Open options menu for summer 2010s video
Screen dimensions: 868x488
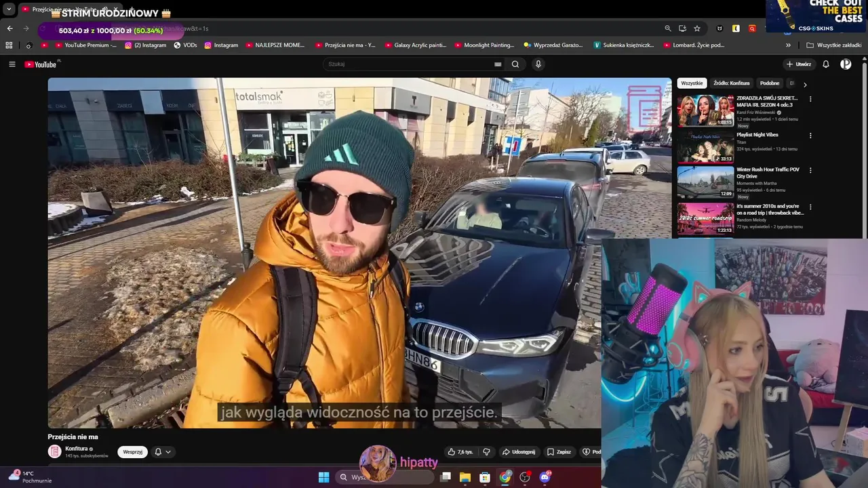click(810, 207)
